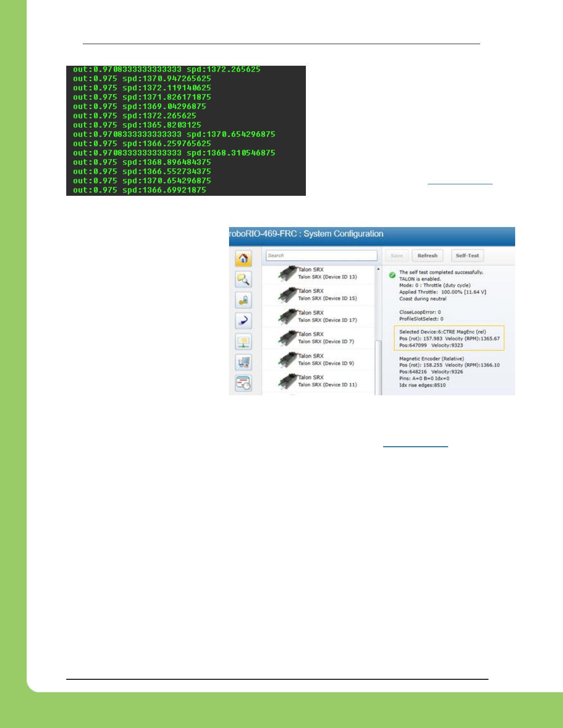
Task: Click the Save button
Action: pos(397,256)
